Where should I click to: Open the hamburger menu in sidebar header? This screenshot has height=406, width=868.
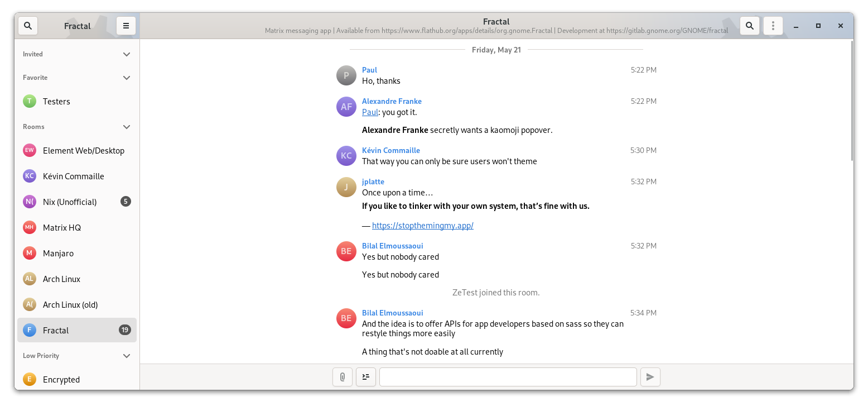[126, 26]
